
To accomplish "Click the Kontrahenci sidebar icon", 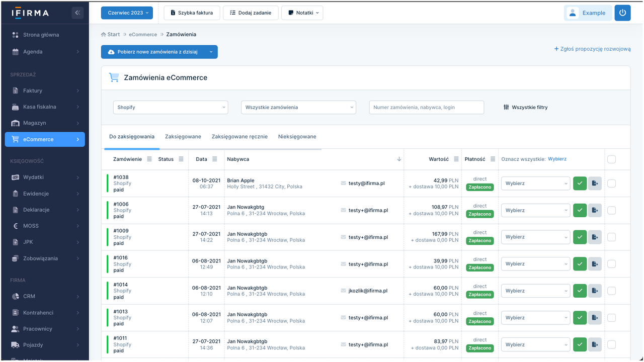I will tap(15, 313).
